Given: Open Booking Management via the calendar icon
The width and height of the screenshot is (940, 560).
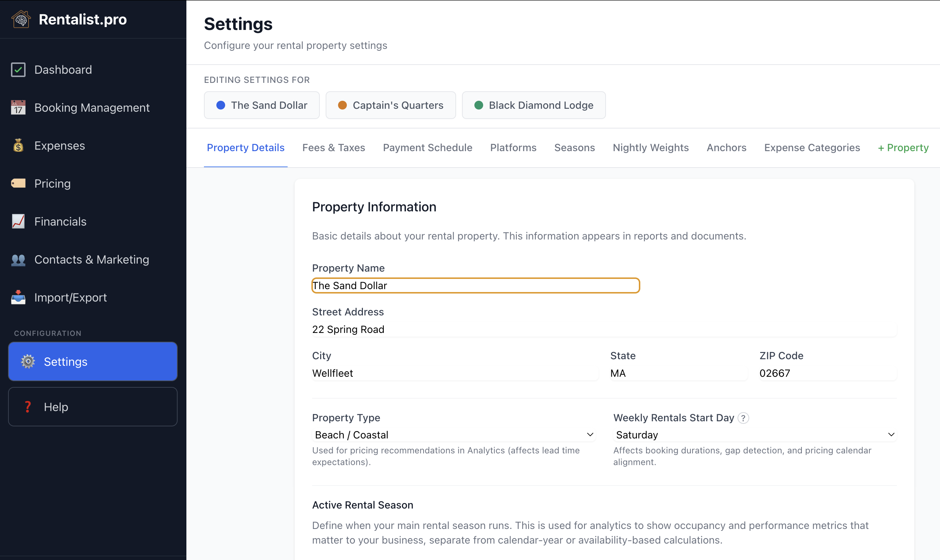Looking at the screenshot, I should [18, 108].
